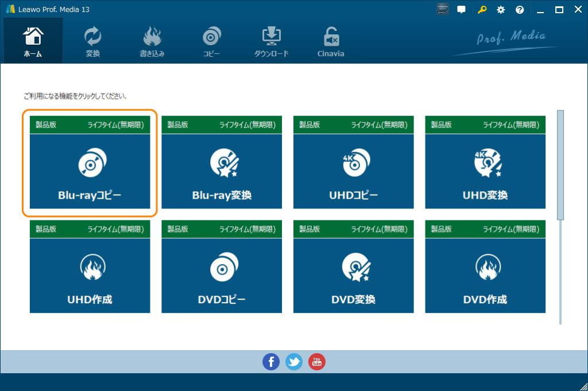
Task: Return to the ホーム (Home) tab
Action: click(x=33, y=40)
